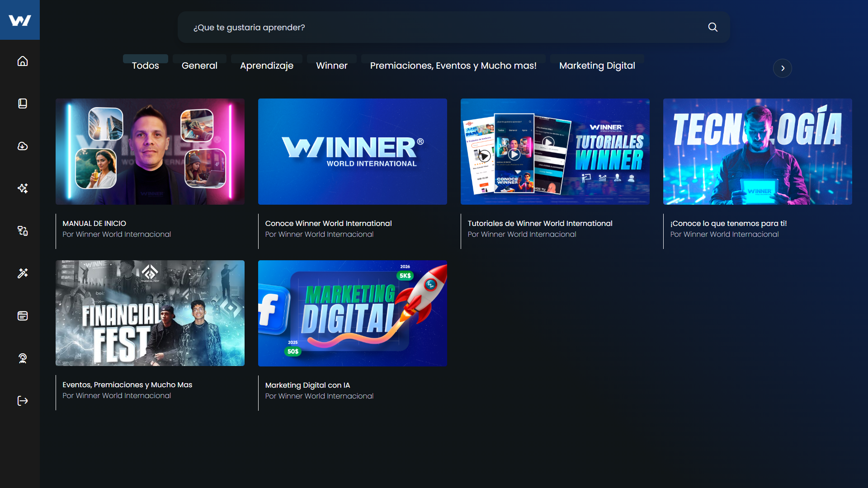Click the workflow nodes sidebar icon

(23, 231)
